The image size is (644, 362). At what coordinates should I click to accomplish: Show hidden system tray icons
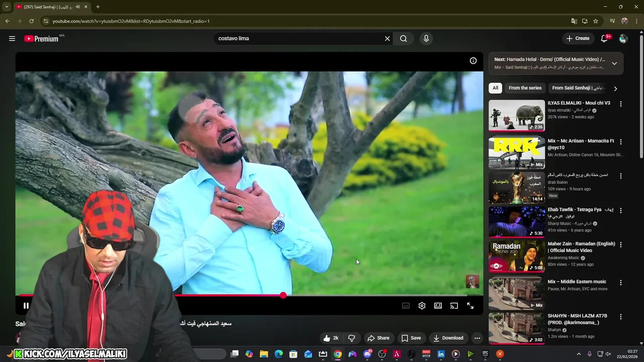point(579,354)
